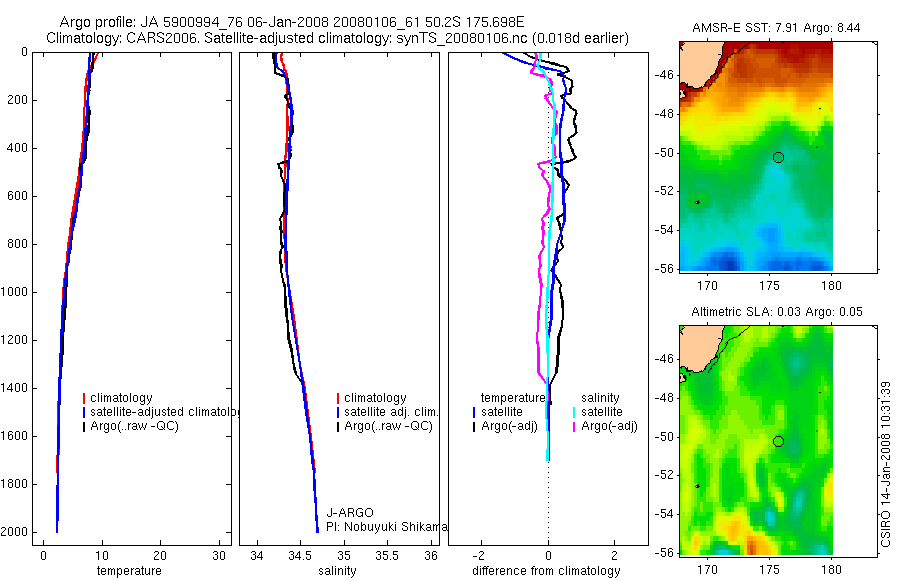
Task: Click the Argo profile title line
Action: pyautogui.click(x=292, y=22)
